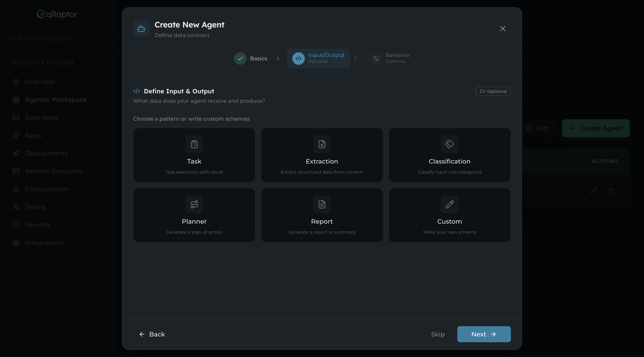644x357 pixels.
Task: Click the Deployments rocket icon
Action: 16,153
